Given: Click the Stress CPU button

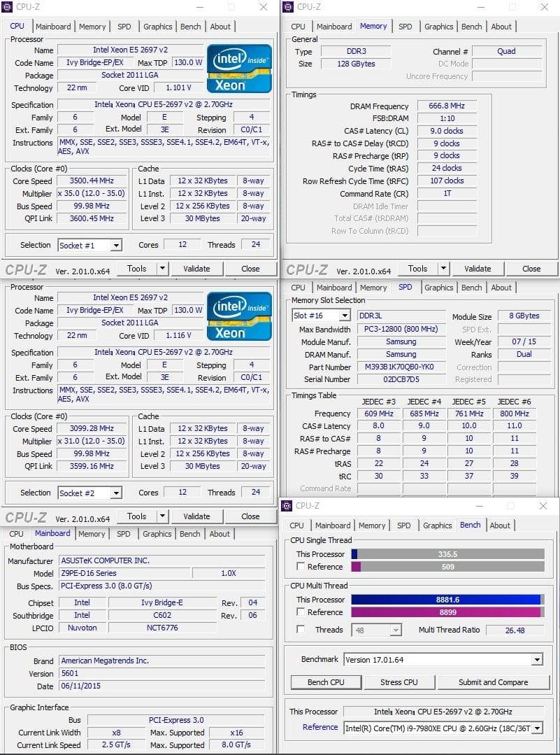Looking at the screenshot, I should tap(399, 682).
